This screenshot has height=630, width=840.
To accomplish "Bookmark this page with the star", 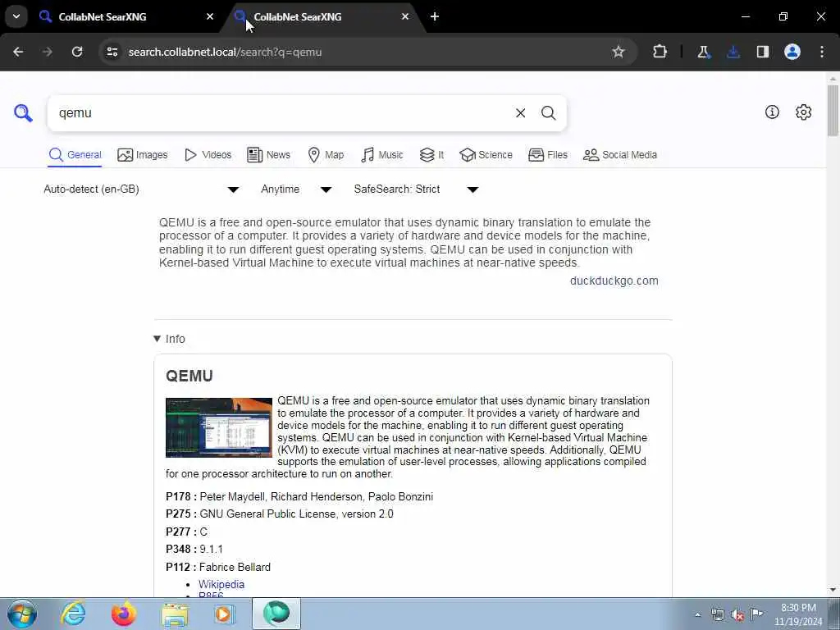I will coord(619,52).
